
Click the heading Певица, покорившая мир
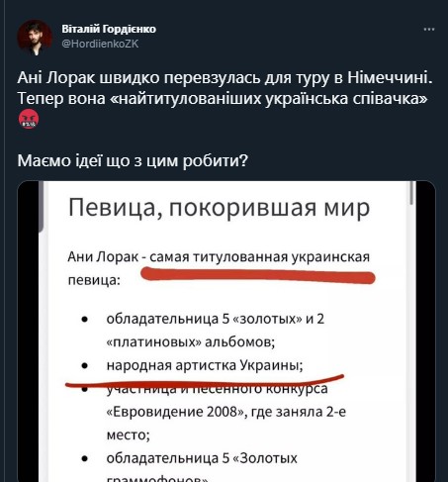[x=219, y=208]
